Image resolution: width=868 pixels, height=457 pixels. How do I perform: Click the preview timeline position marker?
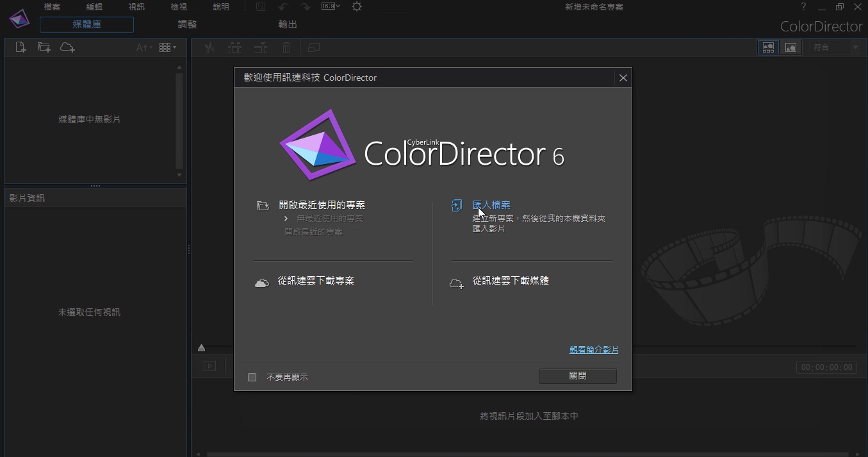point(201,348)
